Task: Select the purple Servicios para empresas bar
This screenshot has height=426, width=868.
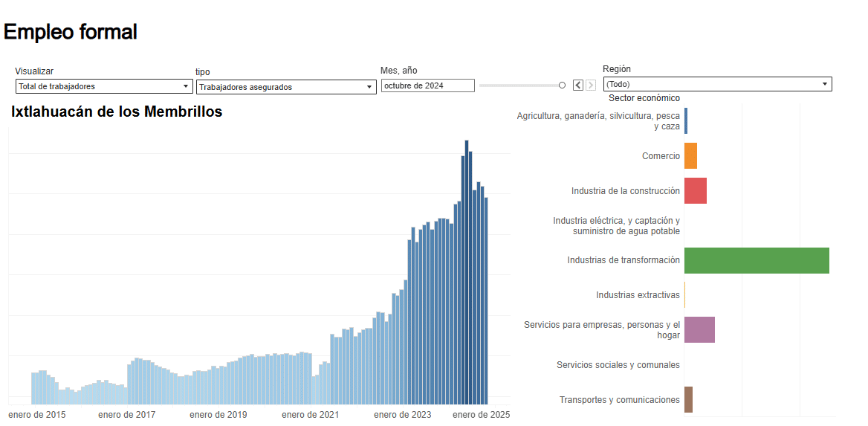Action: [x=700, y=329]
